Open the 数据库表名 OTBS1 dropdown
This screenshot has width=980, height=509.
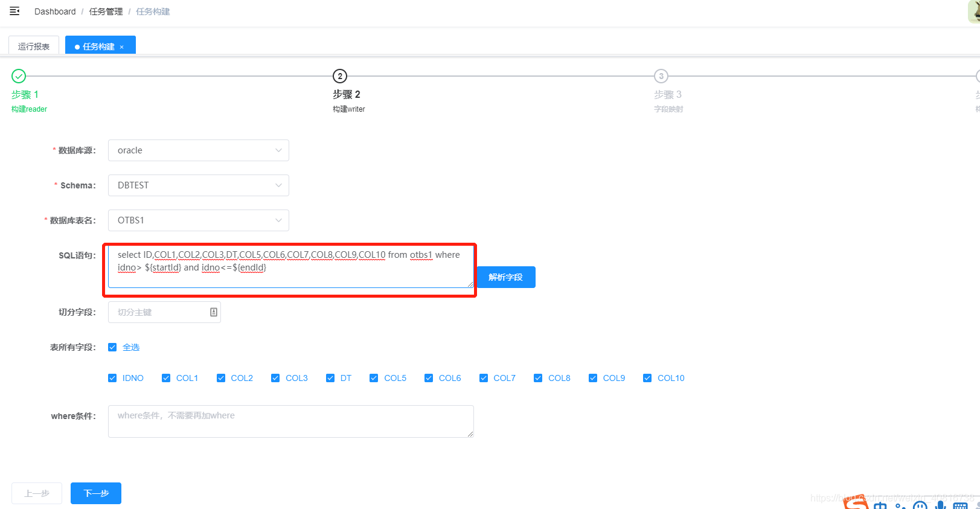click(x=199, y=220)
